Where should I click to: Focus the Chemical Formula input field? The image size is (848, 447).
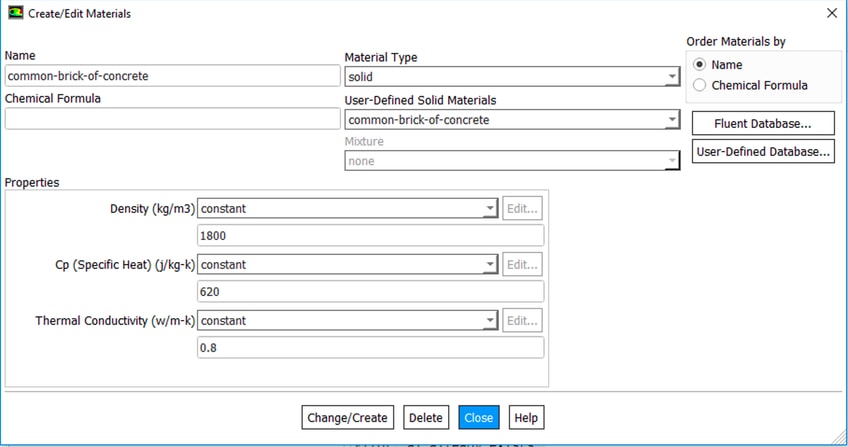[172, 119]
